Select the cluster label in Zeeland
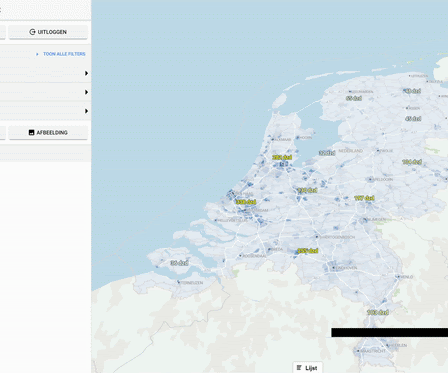448x373 pixels. 179,263
